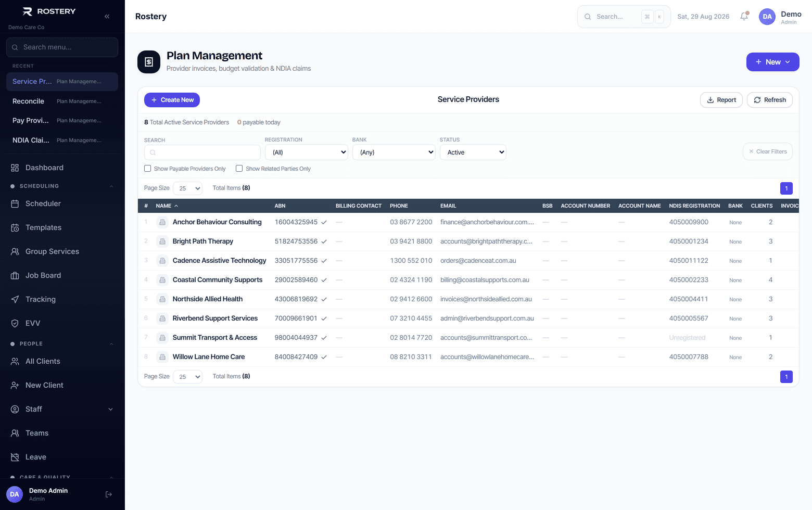The image size is (812, 510).
Task: Open the Status dropdown showing Active
Action: click(473, 152)
